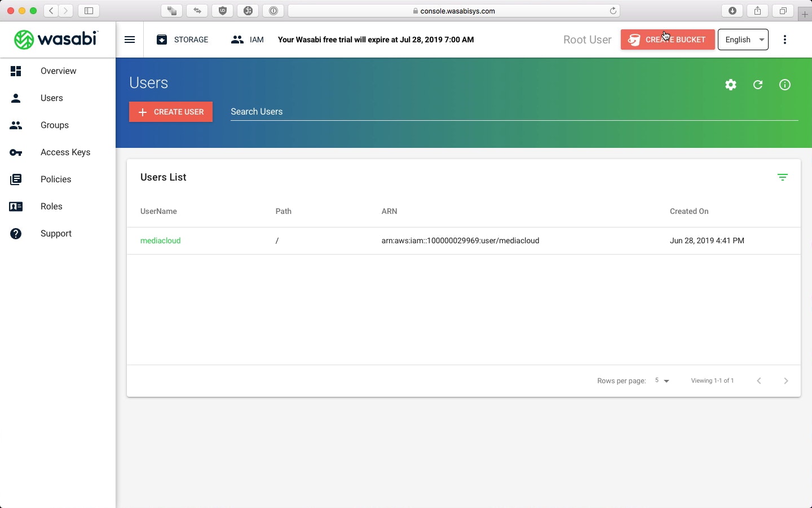Go back in Safari

(x=51, y=11)
